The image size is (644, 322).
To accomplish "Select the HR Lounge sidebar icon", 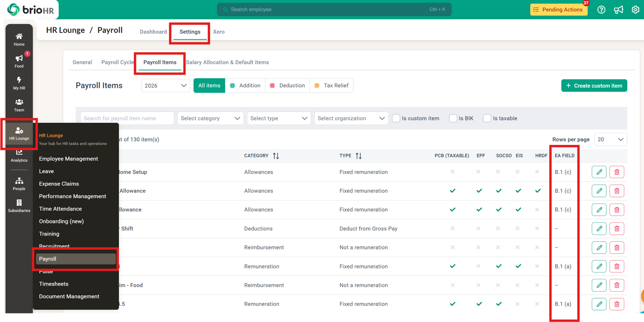I will point(19,133).
